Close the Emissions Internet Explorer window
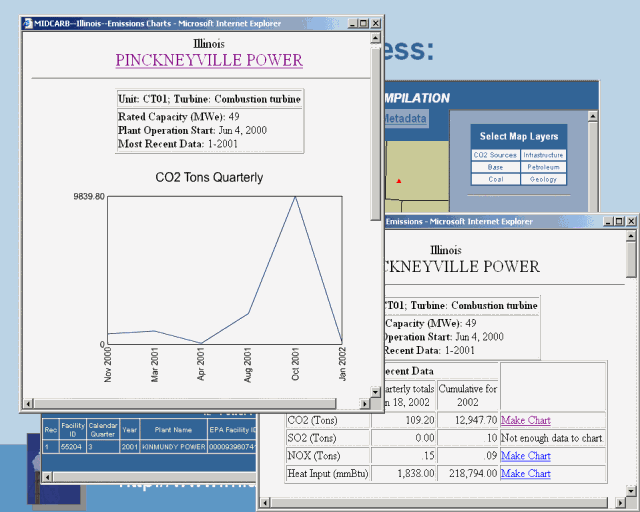The image size is (640, 512). coord(631,221)
